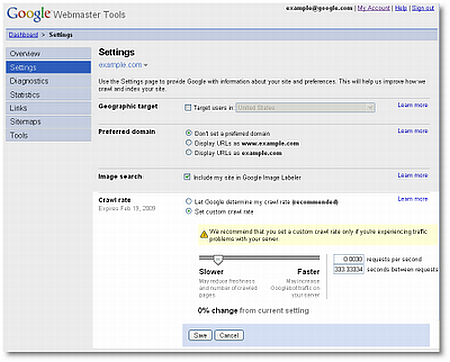Click the example@google.com account text
Viewport: 450px width, 362px height.
point(319,8)
